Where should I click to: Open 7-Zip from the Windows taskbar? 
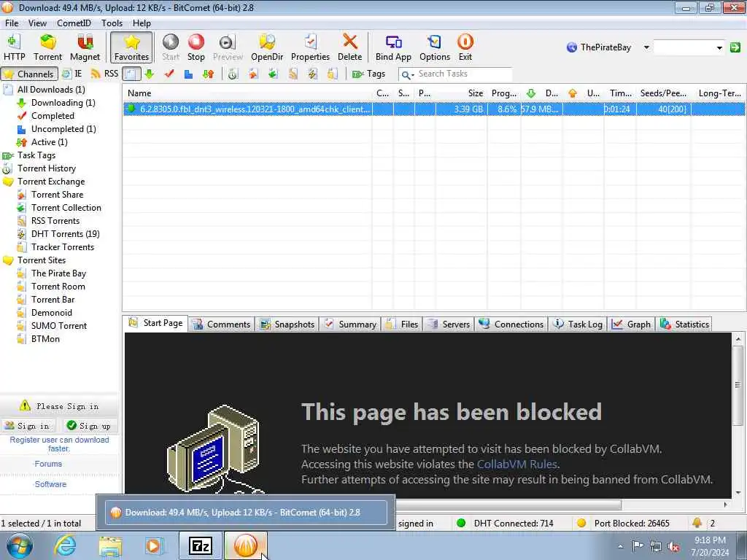tap(200, 545)
